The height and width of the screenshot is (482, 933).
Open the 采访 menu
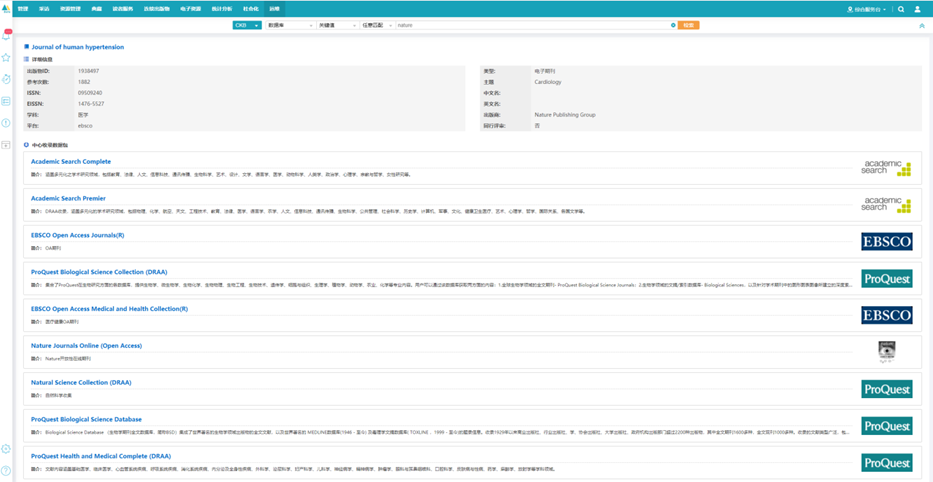coord(44,10)
